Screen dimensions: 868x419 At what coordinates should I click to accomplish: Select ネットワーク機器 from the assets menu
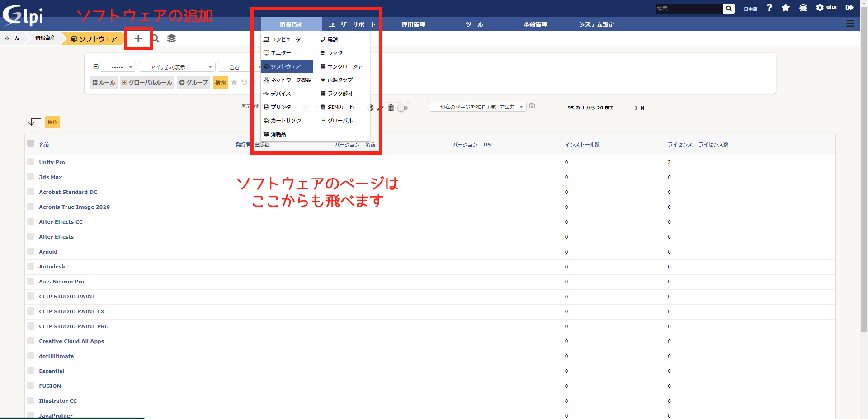pos(287,80)
